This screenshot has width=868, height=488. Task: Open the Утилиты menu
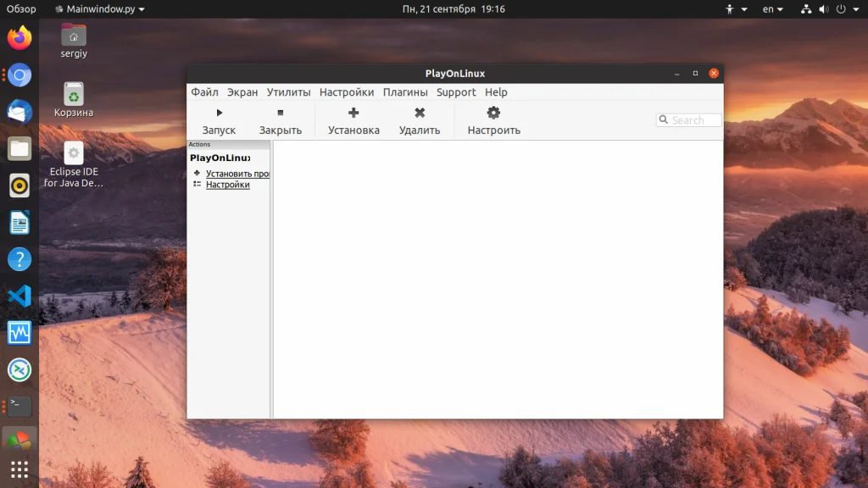288,92
